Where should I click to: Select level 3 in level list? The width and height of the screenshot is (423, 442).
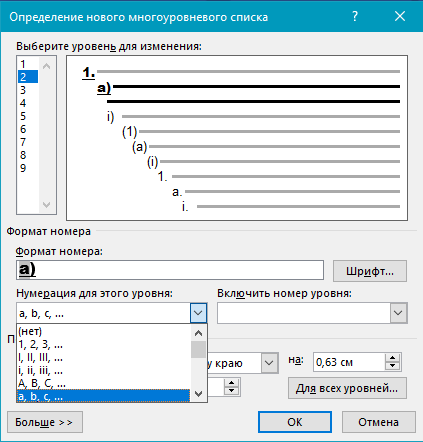pos(28,90)
